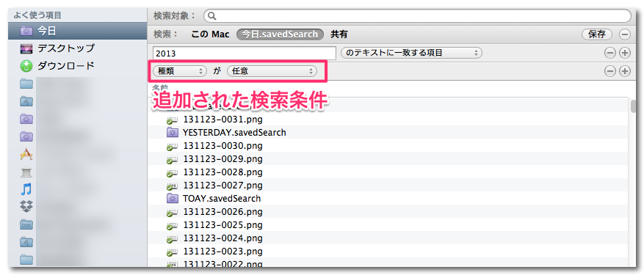This screenshot has height=275, width=644.
Task: Select 今日.savedSearch search scope
Action: tap(280, 34)
